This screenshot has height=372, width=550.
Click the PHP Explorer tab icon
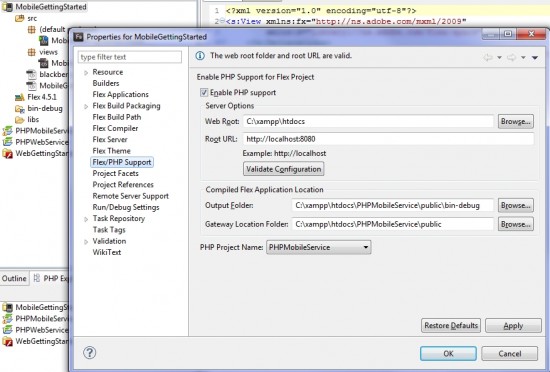37,278
